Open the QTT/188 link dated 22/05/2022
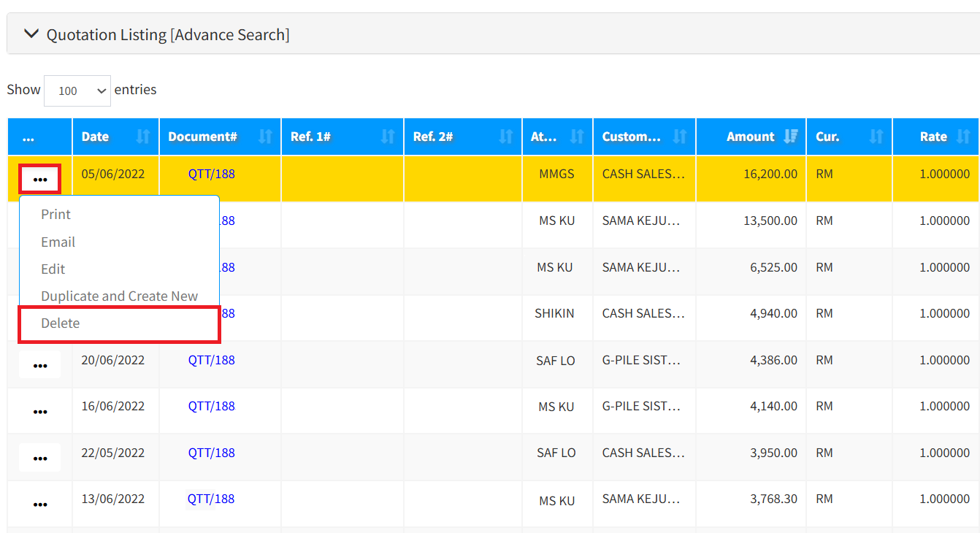The image size is (980, 533). (x=212, y=453)
